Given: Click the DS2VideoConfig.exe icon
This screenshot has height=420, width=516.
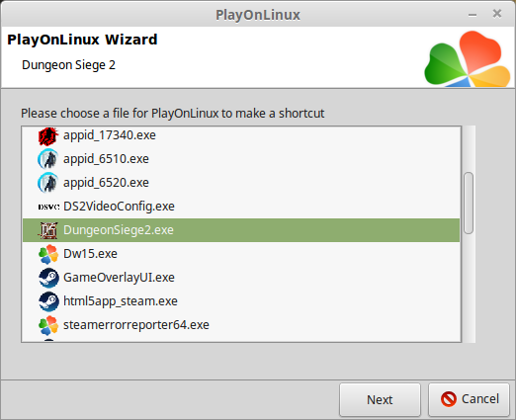Looking at the screenshot, I should click(x=48, y=207).
